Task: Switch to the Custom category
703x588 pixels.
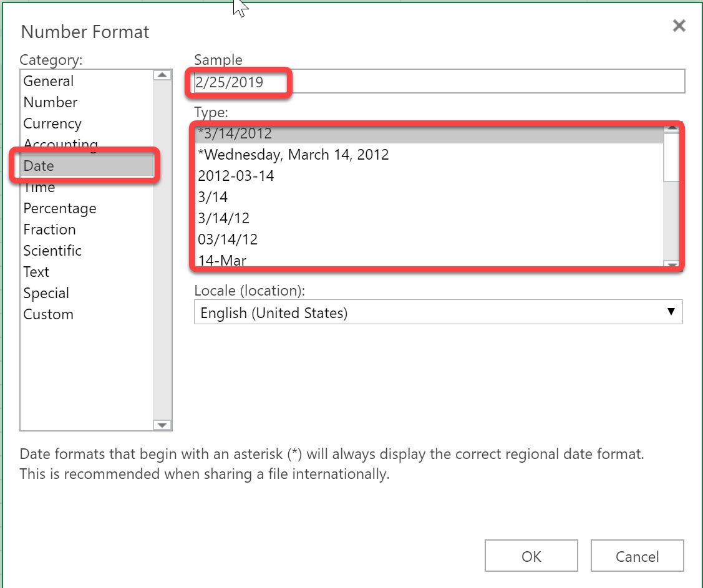Action: pos(48,314)
